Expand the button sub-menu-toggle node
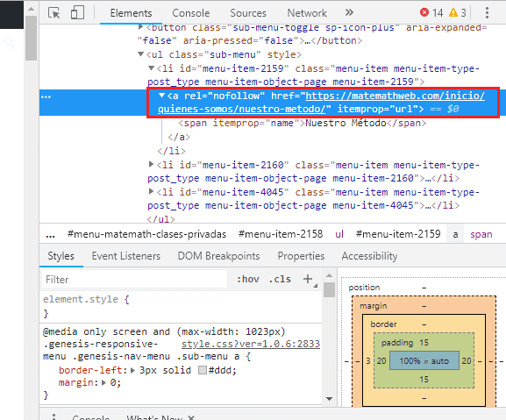506x420 pixels. click(140, 27)
